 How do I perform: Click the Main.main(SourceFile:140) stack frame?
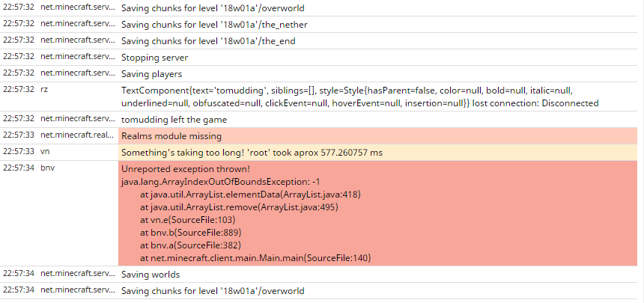[255, 258]
